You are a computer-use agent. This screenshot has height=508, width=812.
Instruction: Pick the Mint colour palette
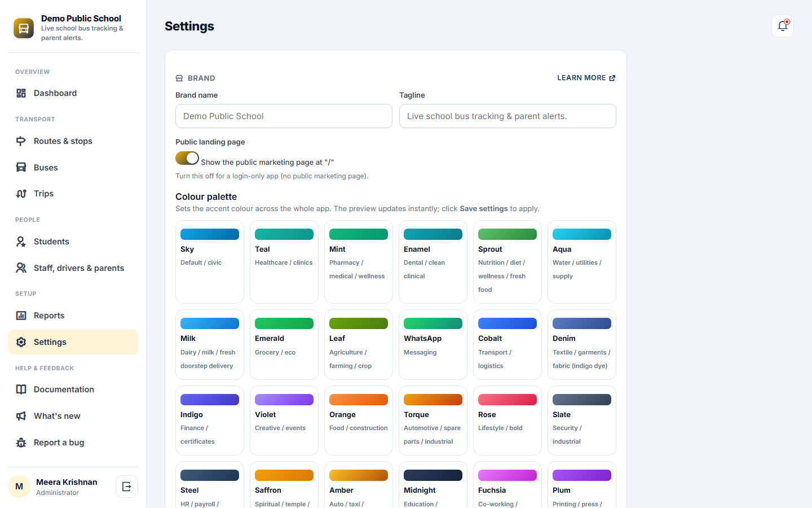click(x=359, y=262)
